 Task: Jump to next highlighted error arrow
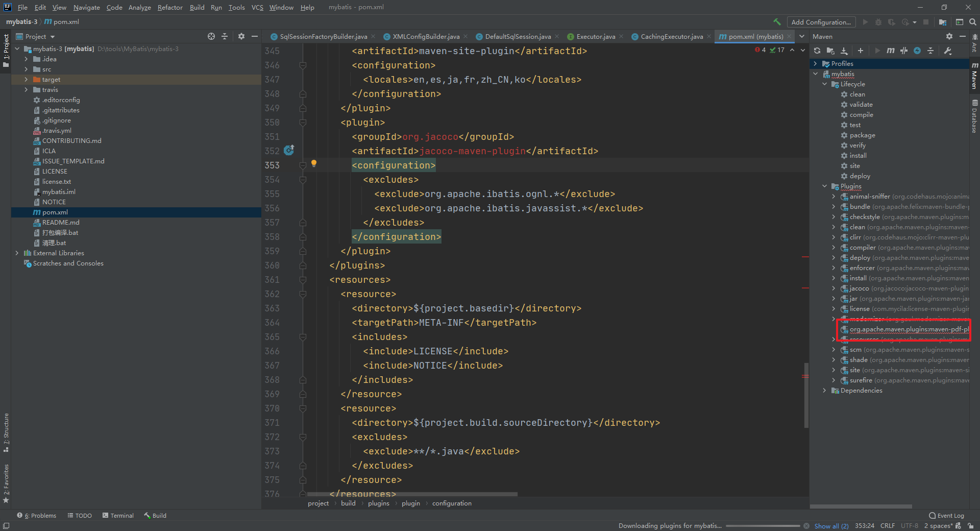tap(803, 50)
